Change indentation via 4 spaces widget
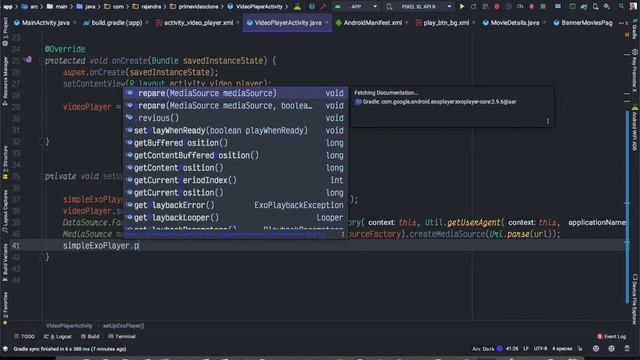The width and height of the screenshot is (640, 360). pos(562,349)
